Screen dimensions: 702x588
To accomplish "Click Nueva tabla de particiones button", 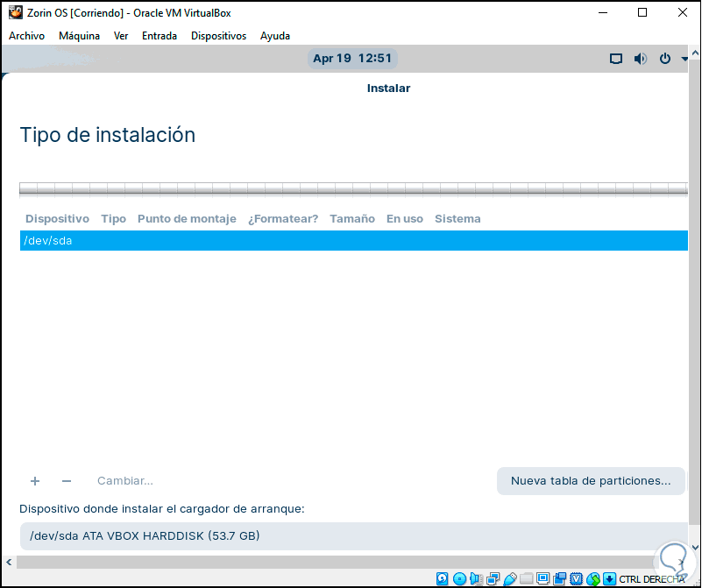I will pyautogui.click(x=591, y=481).
